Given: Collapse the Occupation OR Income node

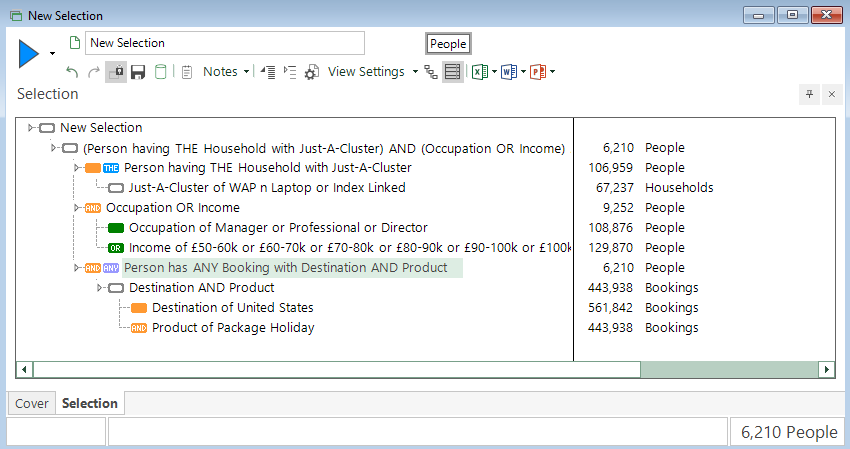Looking at the screenshot, I should (x=77, y=208).
